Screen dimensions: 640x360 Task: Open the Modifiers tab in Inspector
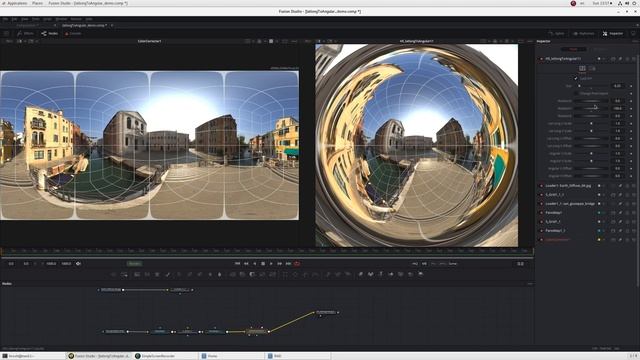(x=600, y=49)
